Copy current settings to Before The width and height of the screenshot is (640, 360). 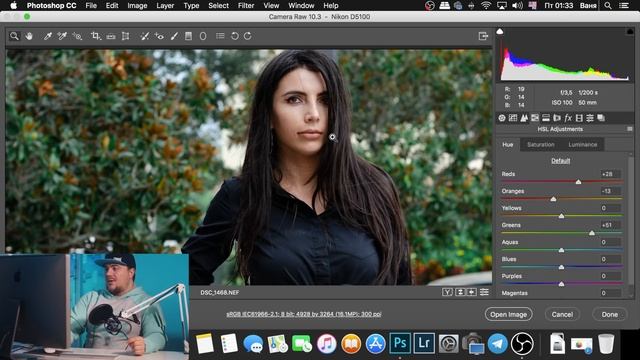[x=471, y=292]
